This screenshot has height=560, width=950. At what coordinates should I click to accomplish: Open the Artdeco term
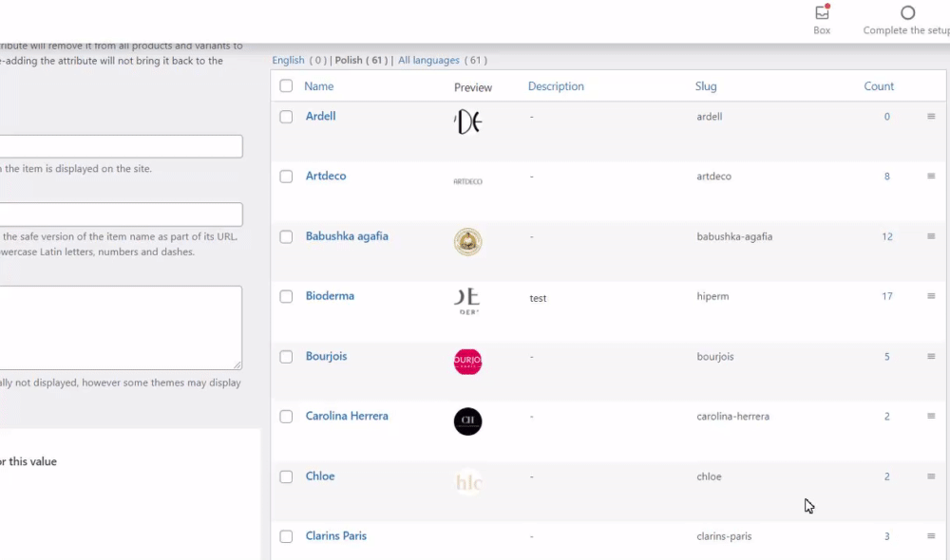pos(326,176)
